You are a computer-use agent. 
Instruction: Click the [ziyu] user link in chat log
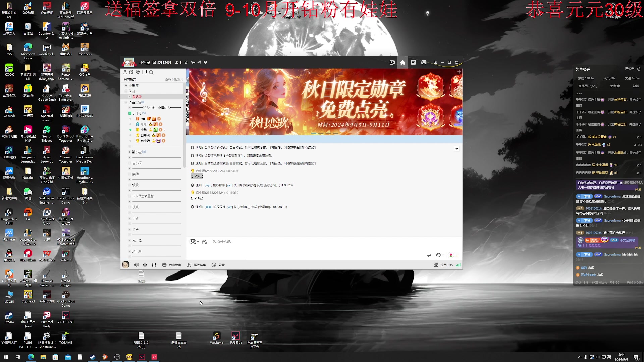pos(208,185)
